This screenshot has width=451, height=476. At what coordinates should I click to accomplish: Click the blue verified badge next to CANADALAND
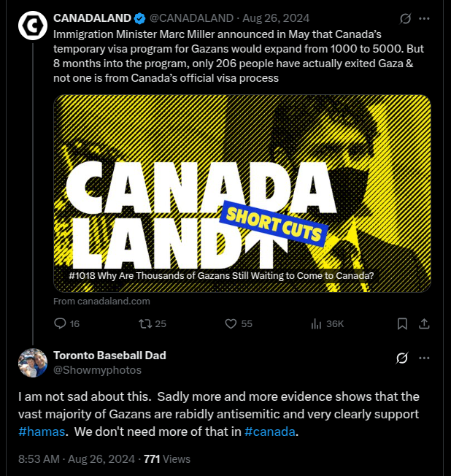click(139, 18)
